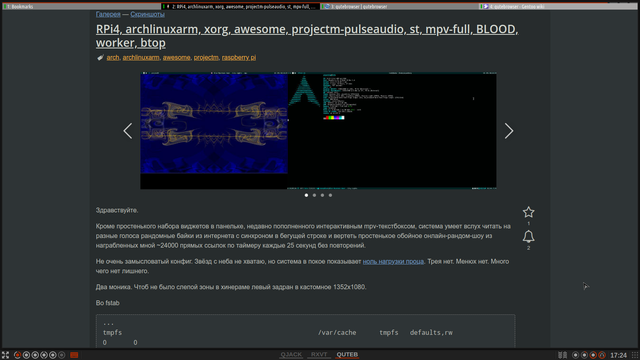Viewport: 640px width, 360px height.
Task: Subscribe to notifications with the bell icon
Action: pyautogui.click(x=529, y=236)
